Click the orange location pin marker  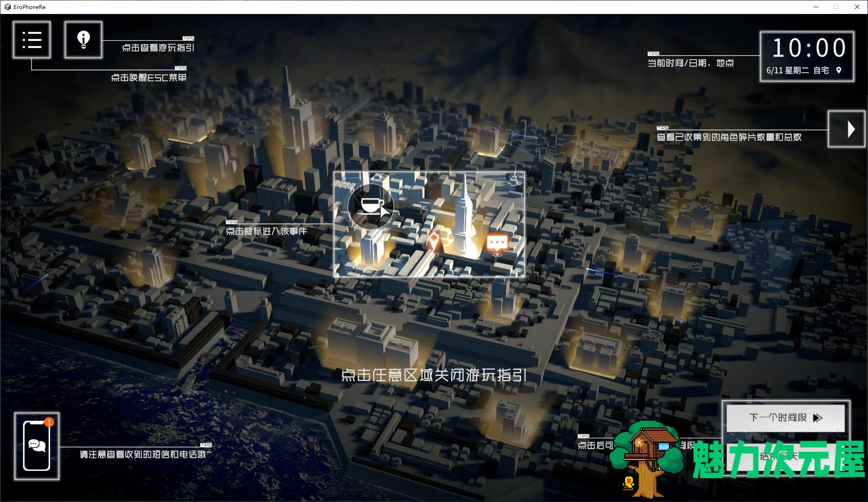pos(434,242)
